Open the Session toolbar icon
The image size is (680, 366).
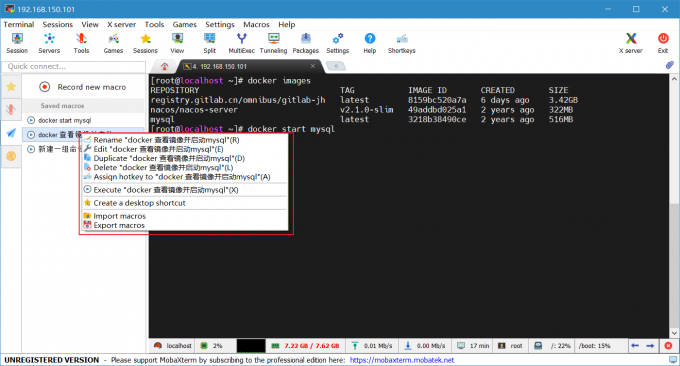coord(17,43)
